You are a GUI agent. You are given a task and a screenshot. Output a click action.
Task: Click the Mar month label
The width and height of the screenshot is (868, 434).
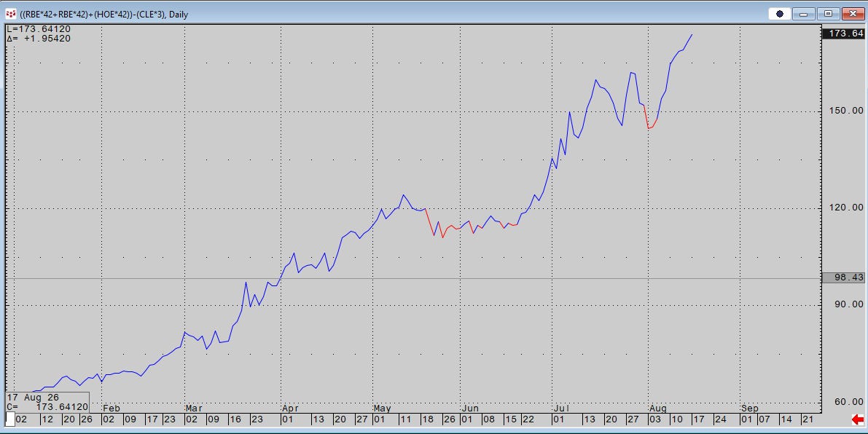(x=195, y=409)
